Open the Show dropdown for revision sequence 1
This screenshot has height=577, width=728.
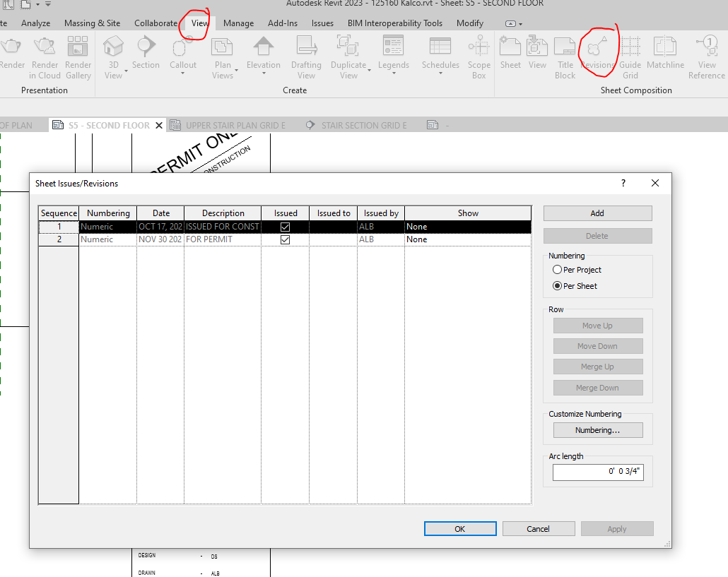[x=467, y=226]
